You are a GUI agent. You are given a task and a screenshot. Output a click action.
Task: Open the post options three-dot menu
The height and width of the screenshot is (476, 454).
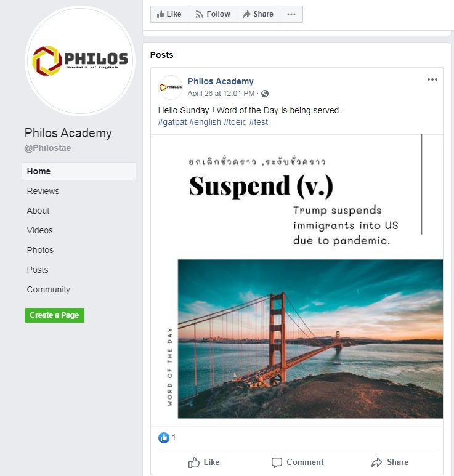click(432, 79)
